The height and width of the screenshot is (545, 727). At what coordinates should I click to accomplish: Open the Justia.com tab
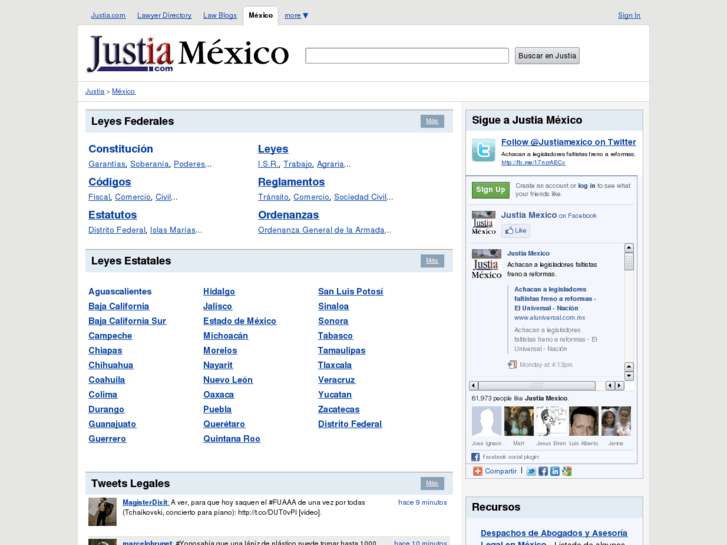(108, 15)
